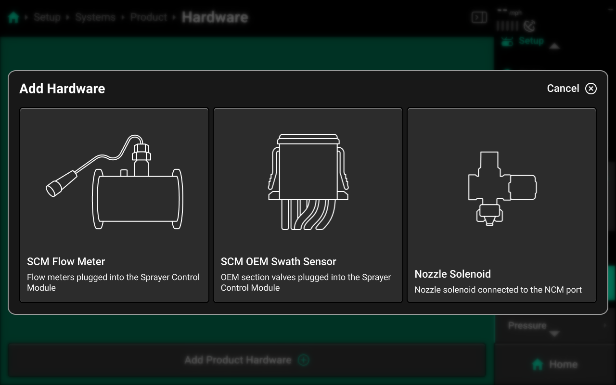The width and height of the screenshot is (616, 385).
Task: Click Add Product Hardware button
Action: (247, 360)
